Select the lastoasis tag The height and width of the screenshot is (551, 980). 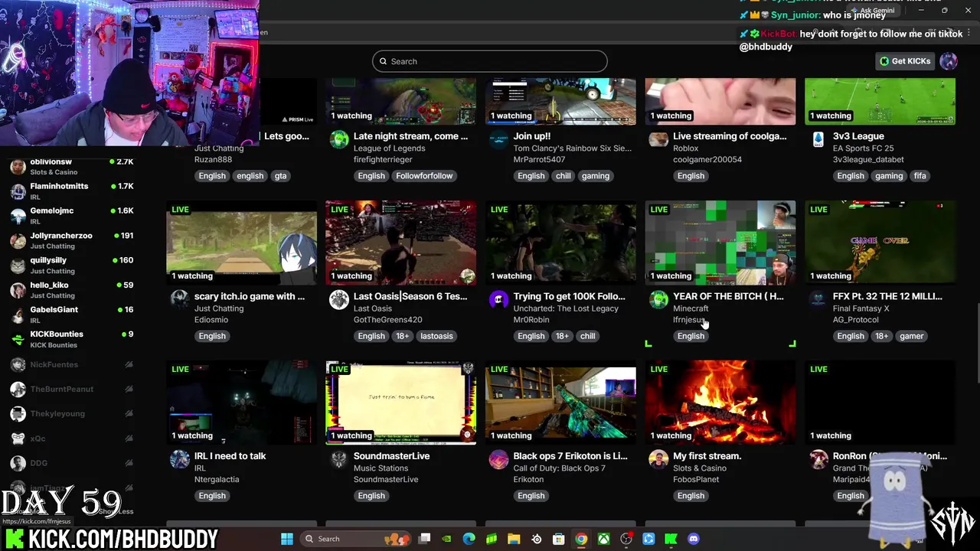[x=436, y=336]
